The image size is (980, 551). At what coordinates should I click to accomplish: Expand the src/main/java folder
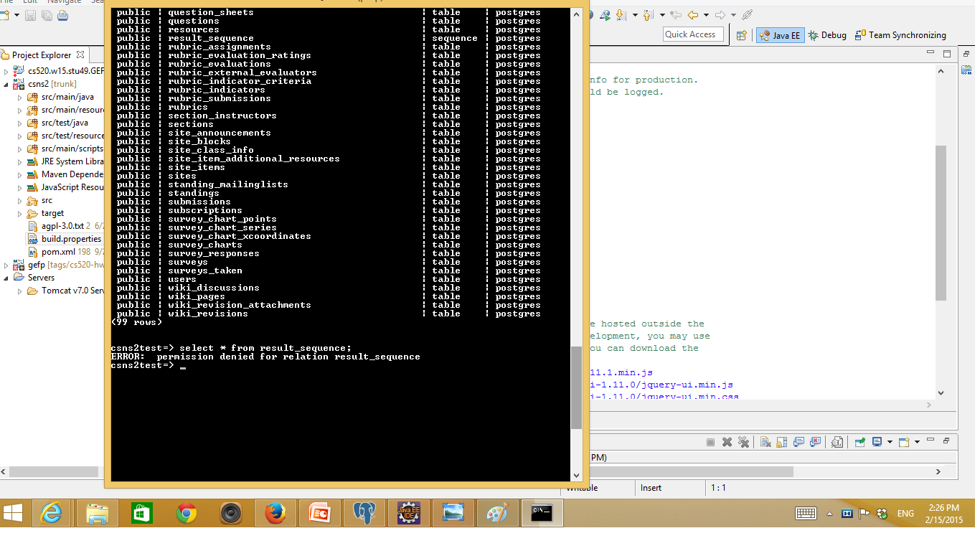click(x=20, y=97)
